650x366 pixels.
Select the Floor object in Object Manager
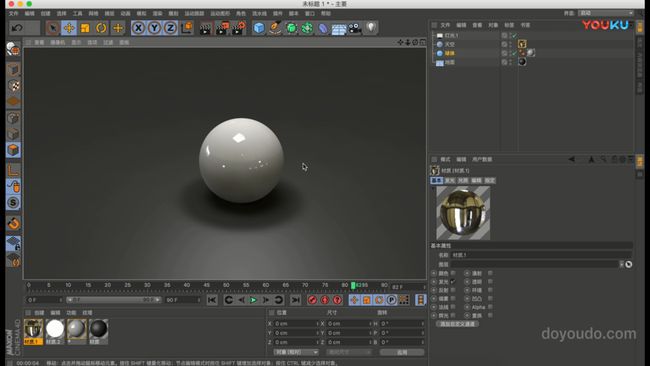(x=450, y=63)
